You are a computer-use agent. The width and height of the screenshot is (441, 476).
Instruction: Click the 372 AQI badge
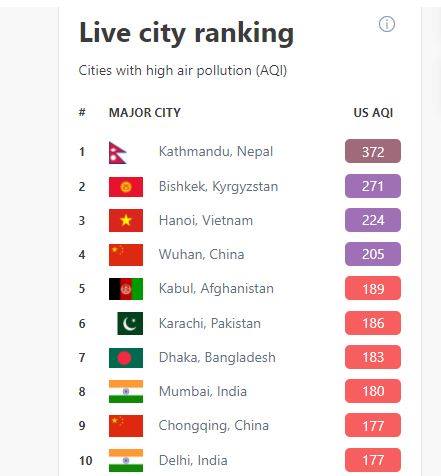(x=373, y=151)
